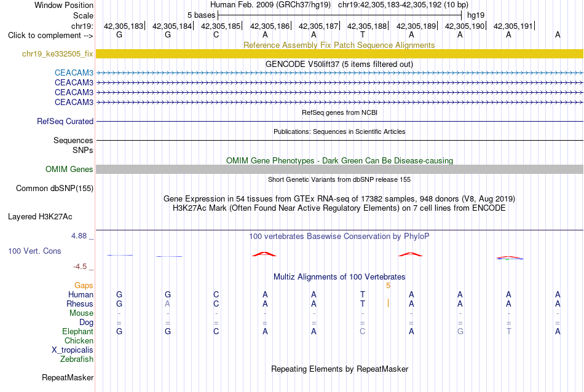
Task: Click '100 vertebrates Basewise Conservation by PhyloP' title
Action: point(339,236)
